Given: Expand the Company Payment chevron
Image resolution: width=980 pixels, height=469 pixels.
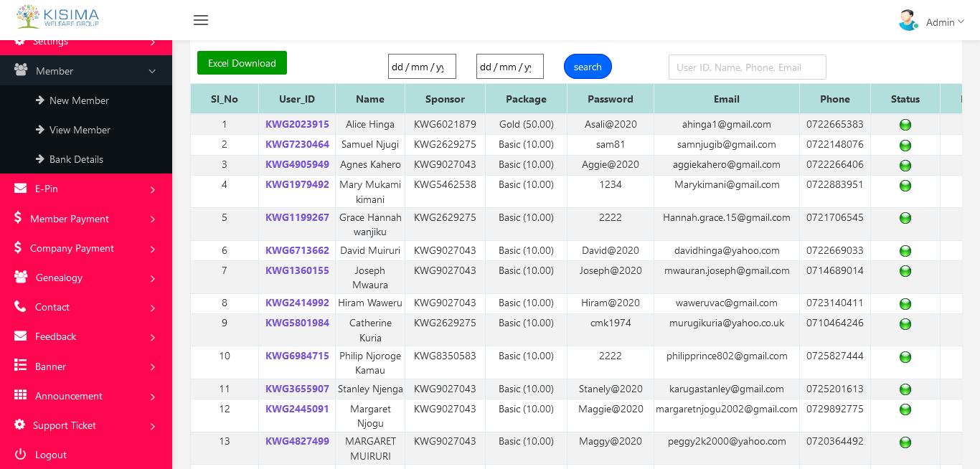Looking at the screenshot, I should tap(153, 249).
